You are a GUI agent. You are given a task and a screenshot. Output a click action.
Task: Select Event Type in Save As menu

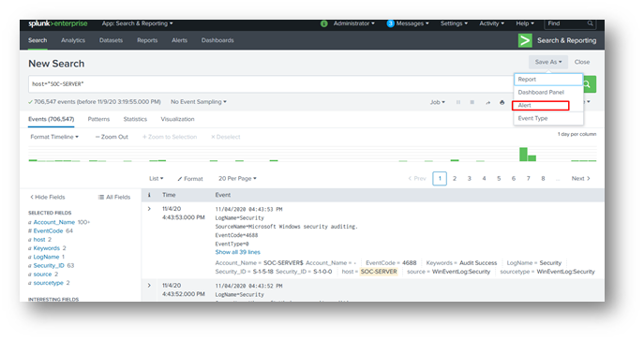548,118
